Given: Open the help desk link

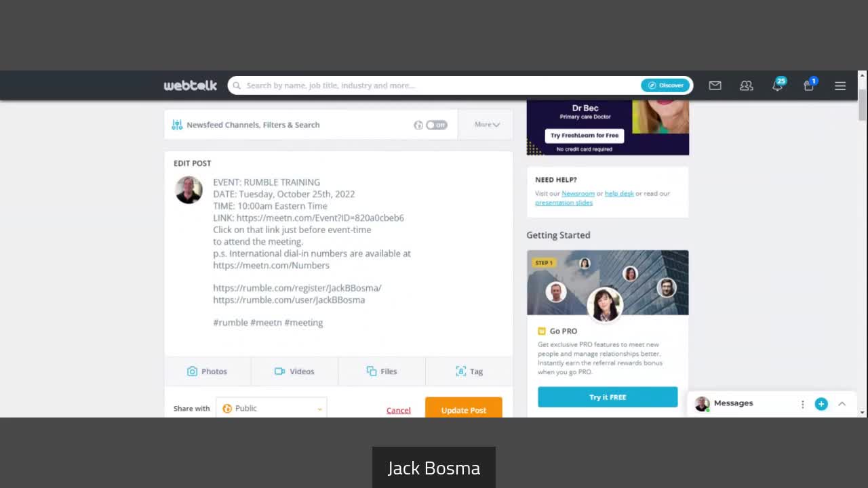Looking at the screenshot, I should [x=619, y=193].
